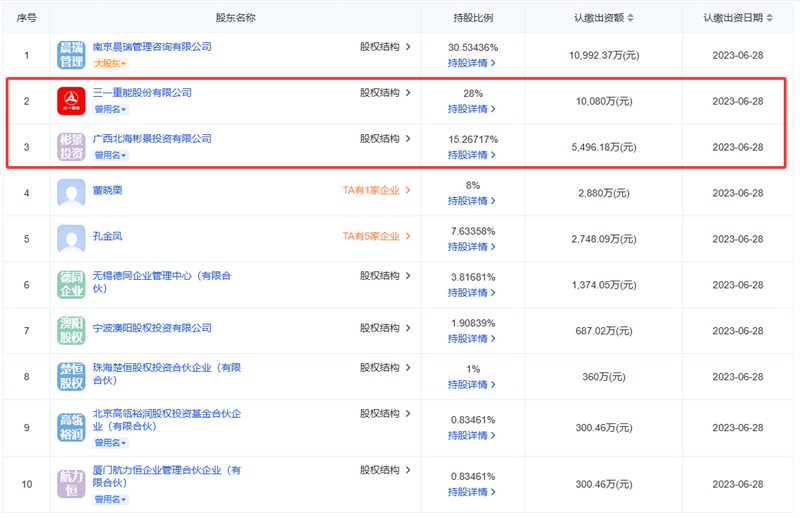Viewport: 800px width, 518px height.
Task: Open 厦门航力恒企业管理合伙企业 link
Action: point(167,476)
